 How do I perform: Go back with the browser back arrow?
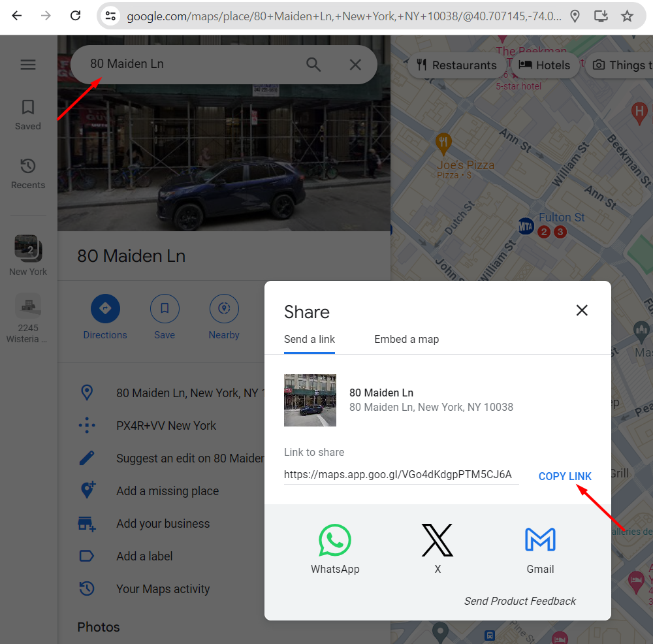(x=17, y=16)
